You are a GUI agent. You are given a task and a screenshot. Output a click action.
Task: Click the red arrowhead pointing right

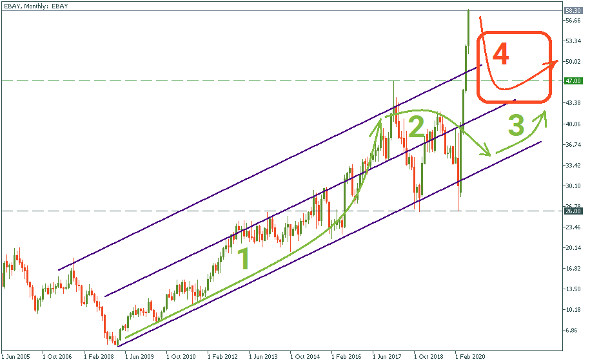point(554,62)
